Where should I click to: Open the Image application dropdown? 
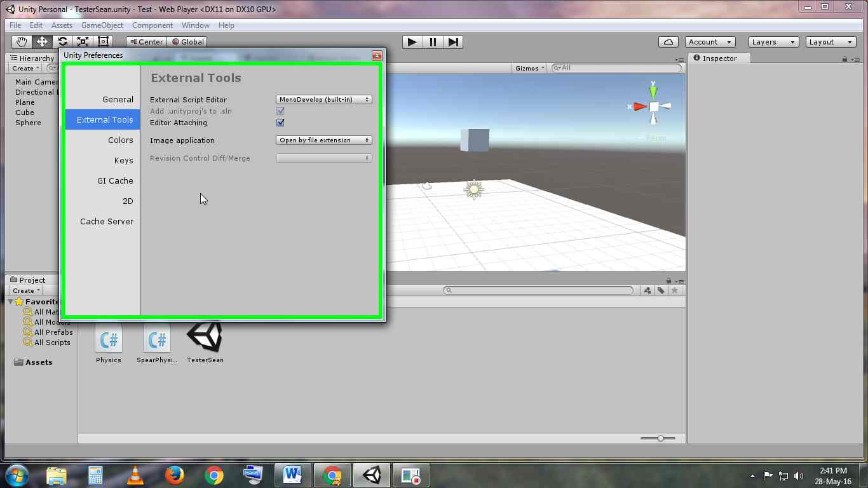(324, 140)
